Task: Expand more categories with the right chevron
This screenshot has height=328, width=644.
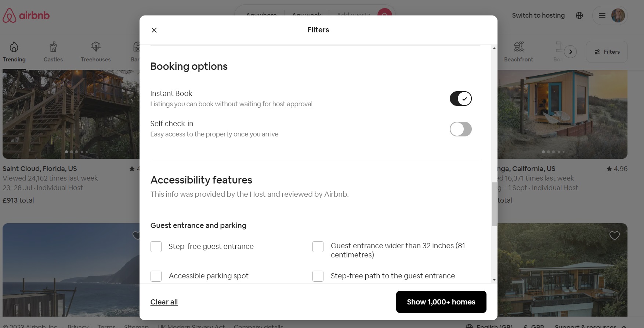Action: coord(570,51)
